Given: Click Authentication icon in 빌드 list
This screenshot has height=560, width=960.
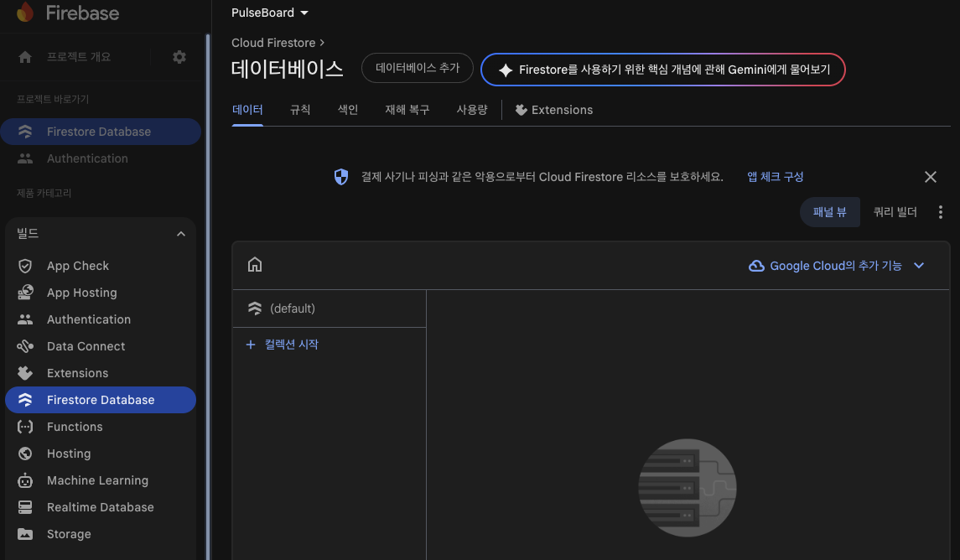Looking at the screenshot, I should pyautogui.click(x=25, y=319).
